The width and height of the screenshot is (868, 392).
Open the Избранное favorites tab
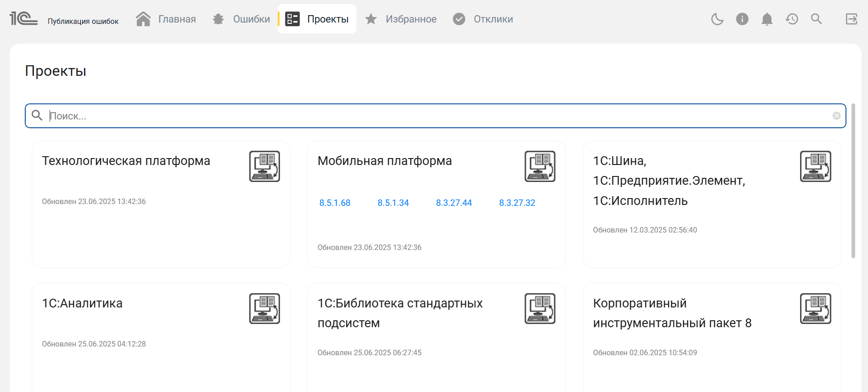pyautogui.click(x=401, y=19)
